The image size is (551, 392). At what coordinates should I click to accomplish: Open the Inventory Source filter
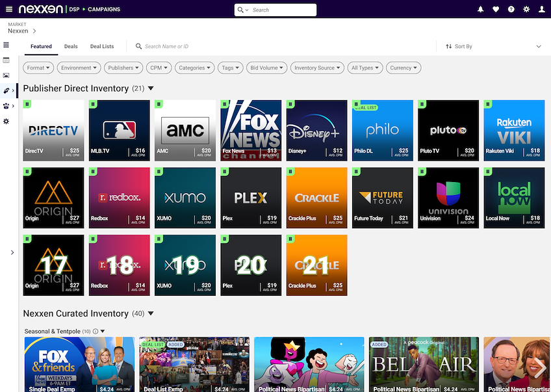point(317,68)
